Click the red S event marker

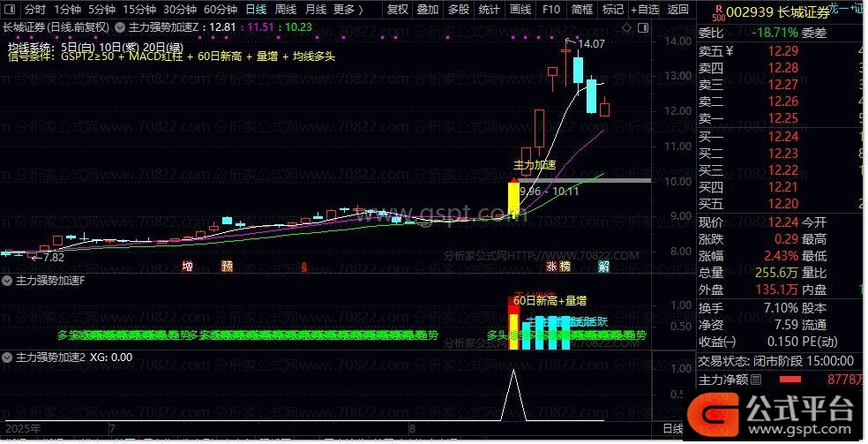(x=304, y=267)
